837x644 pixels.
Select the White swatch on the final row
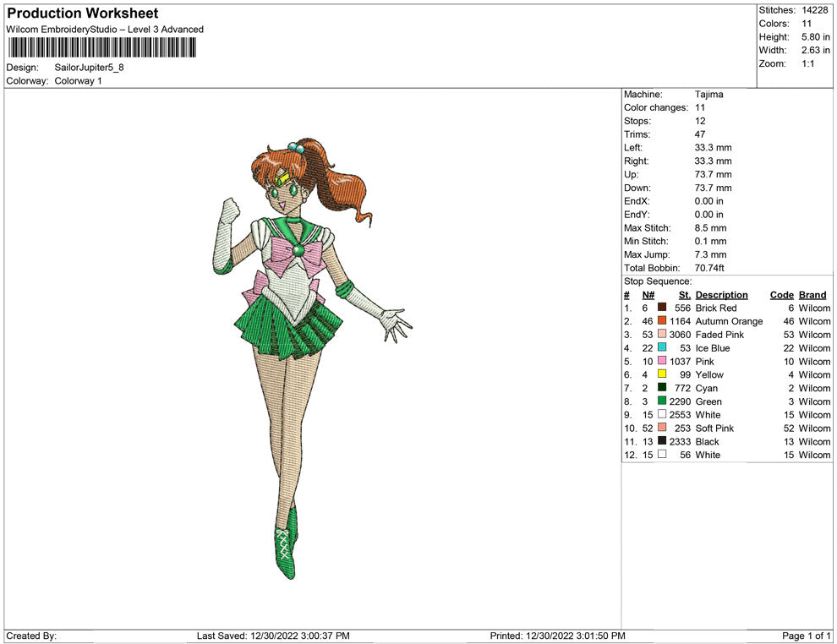click(x=663, y=455)
